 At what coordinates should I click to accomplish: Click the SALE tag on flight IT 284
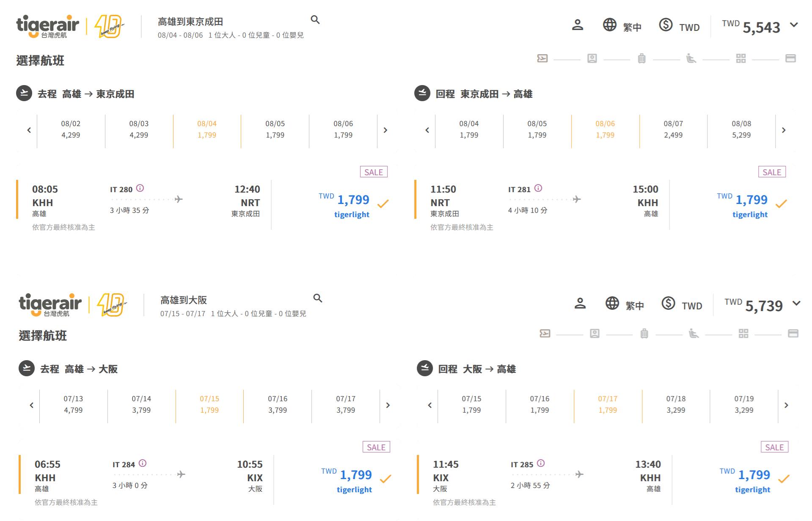coord(376,447)
